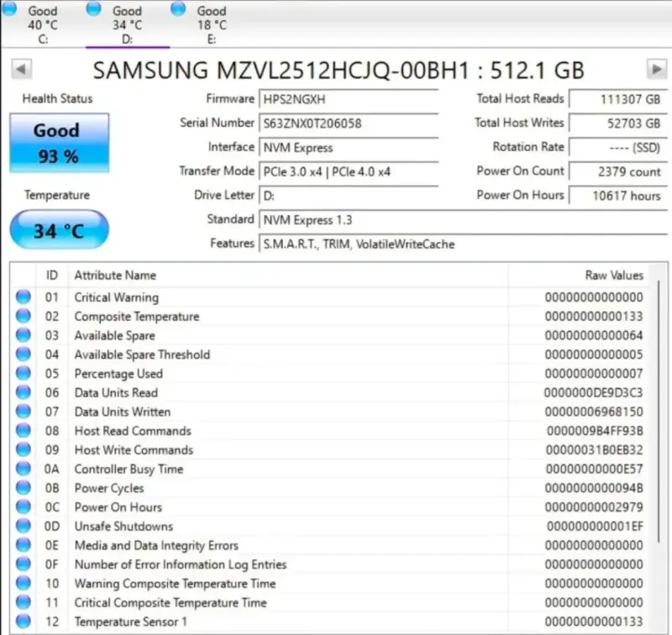Click the Available Spare Threshold attribute name
The width and height of the screenshot is (672, 635).
pyautogui.click(x=142, y=354)
